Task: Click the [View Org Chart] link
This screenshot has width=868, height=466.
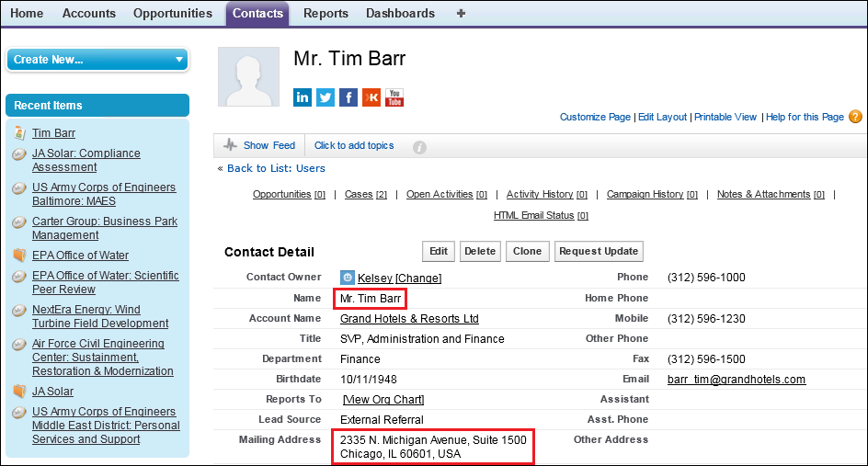Action: click(x=383, y=400)
